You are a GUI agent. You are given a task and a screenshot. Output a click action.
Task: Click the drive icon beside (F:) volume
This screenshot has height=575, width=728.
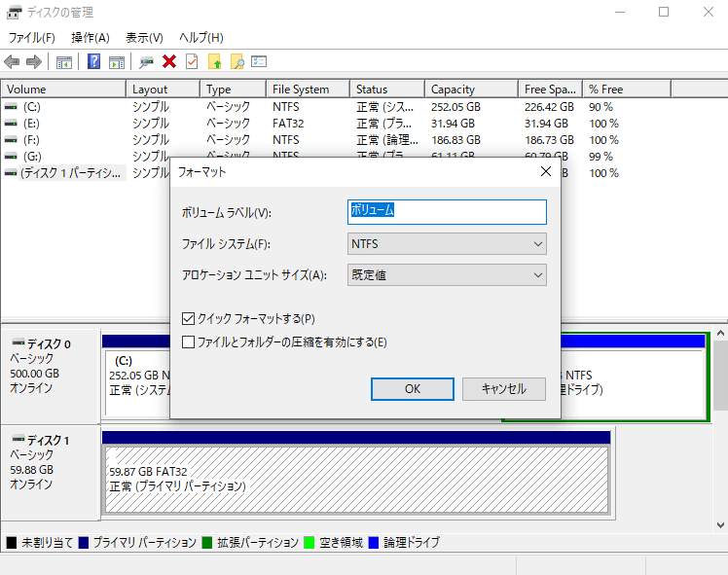[x=11, y=140]
